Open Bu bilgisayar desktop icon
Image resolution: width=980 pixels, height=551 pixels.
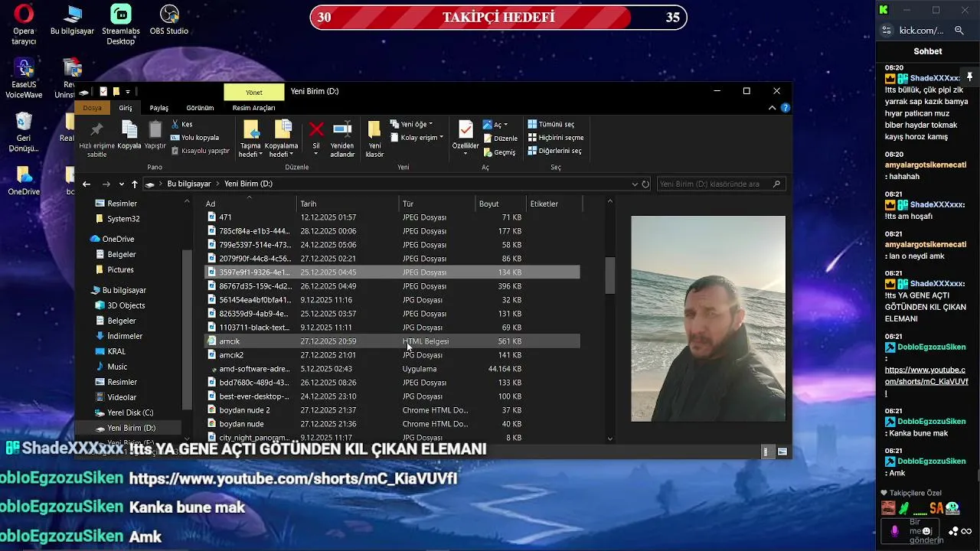point(72,20)
